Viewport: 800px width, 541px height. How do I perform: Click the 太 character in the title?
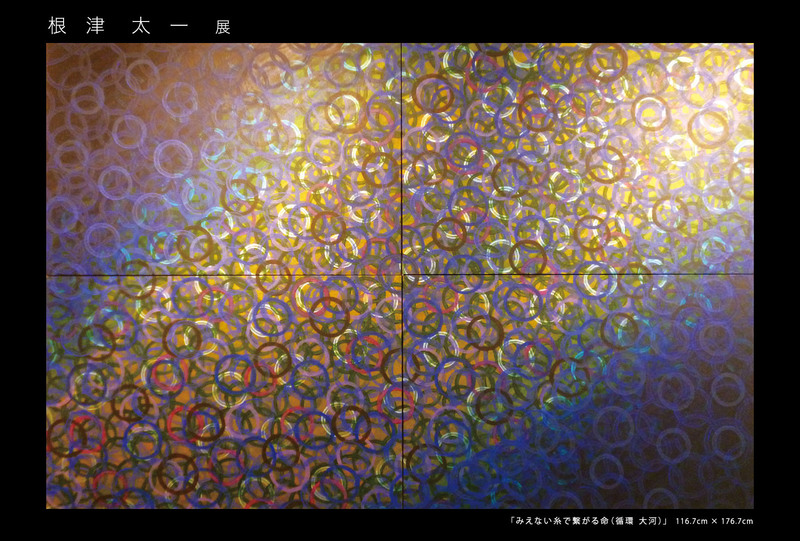141,26
